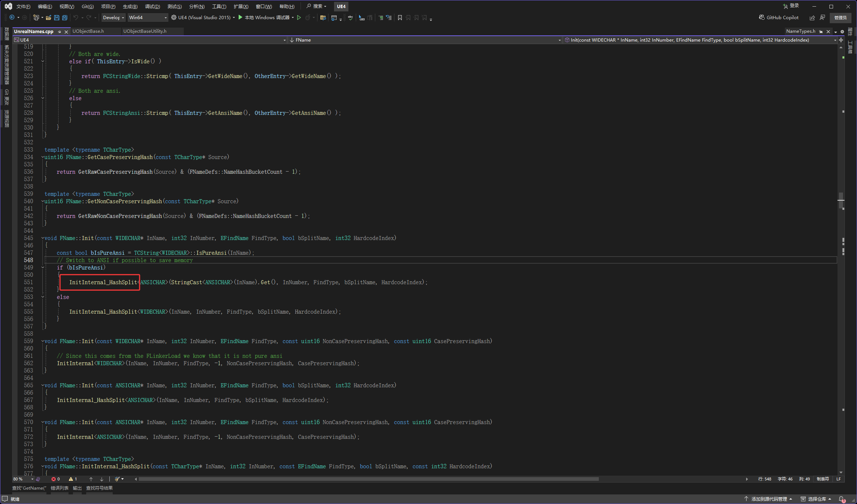Click the Open File folder icon

coord(48,18)
